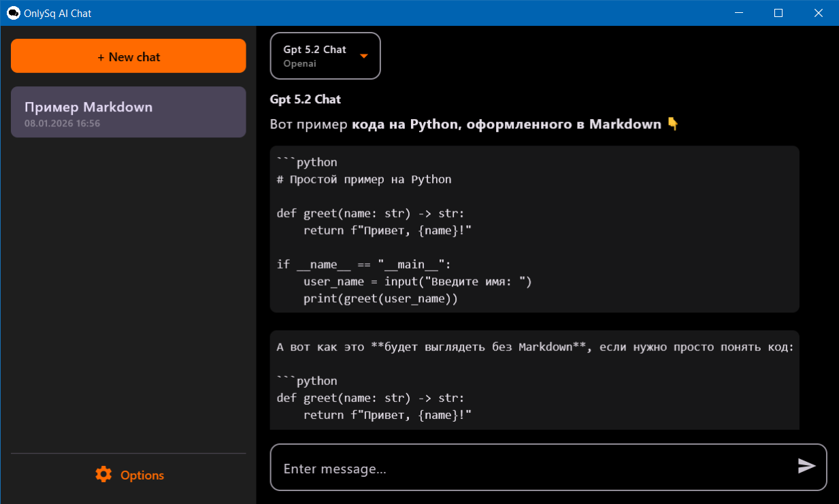Click the second code snippet without Markdown
This screenshot has height=504, width=839.
535,380
